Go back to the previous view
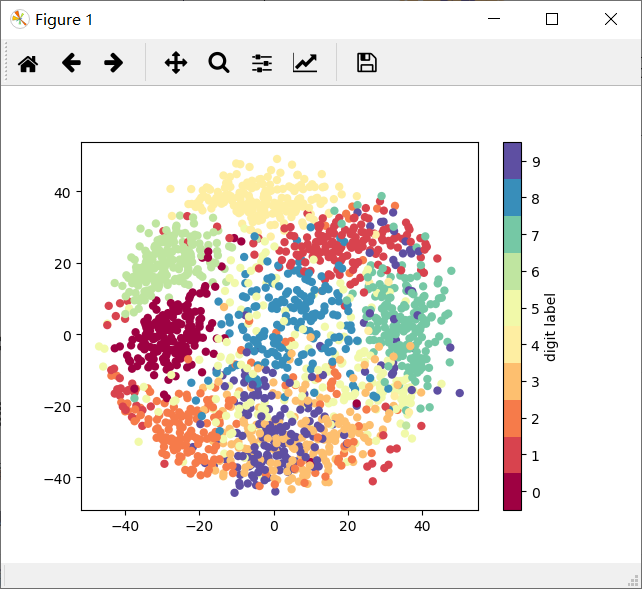 [71, 63]
